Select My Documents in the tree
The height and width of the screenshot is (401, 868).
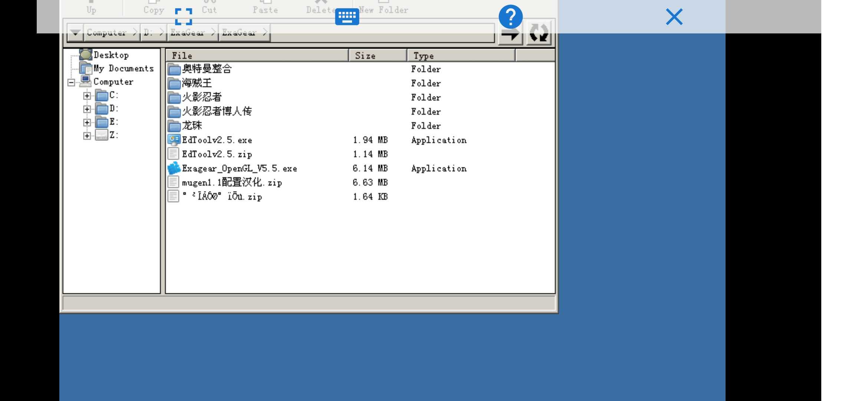(x=124, y=68)
